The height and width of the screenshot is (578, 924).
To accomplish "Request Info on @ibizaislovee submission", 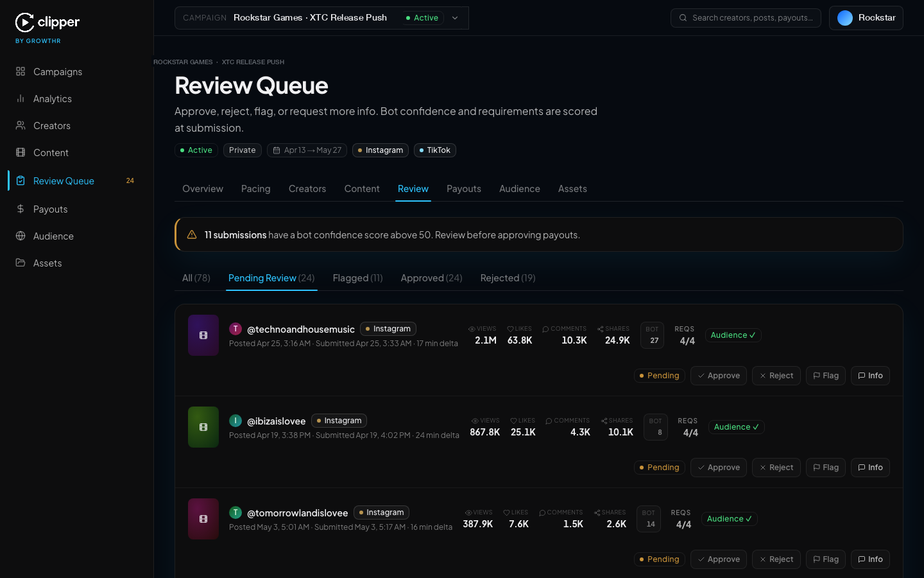I will click(x=870, y=468).
